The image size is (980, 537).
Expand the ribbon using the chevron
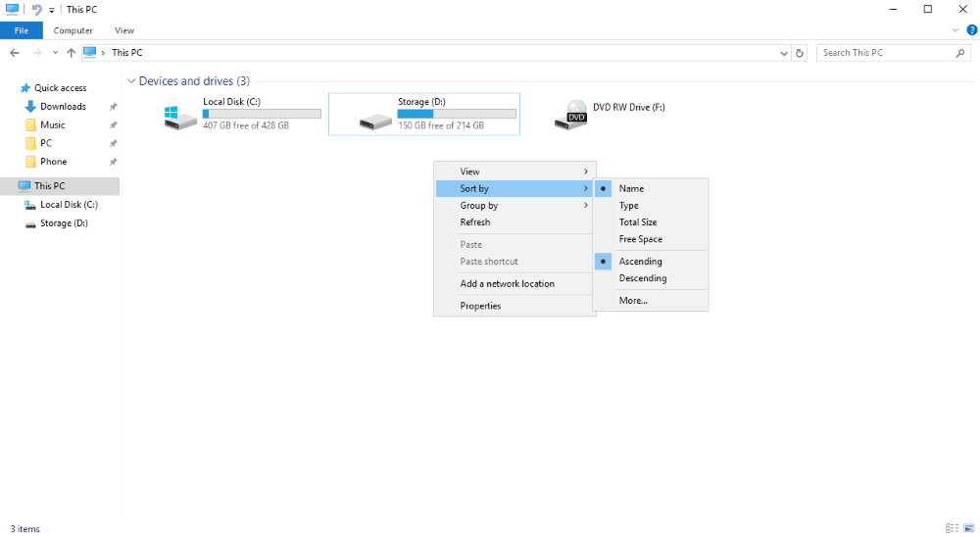tap(955, 30)
